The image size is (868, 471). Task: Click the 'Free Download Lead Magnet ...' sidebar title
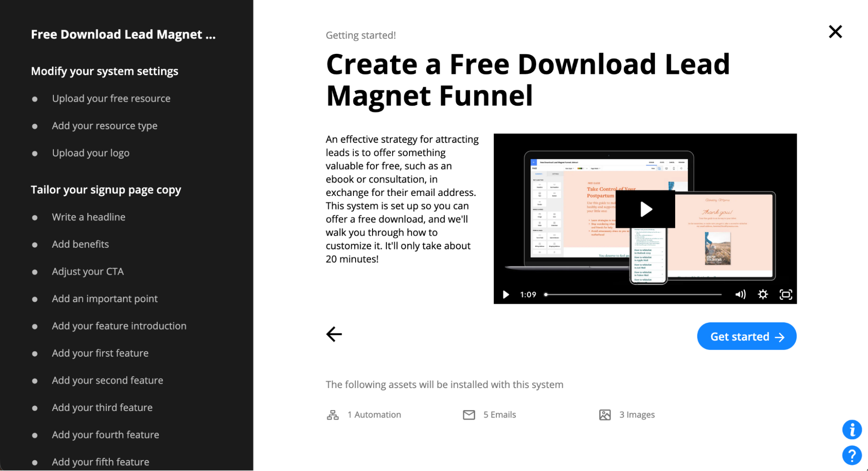(x=123, y=34)
